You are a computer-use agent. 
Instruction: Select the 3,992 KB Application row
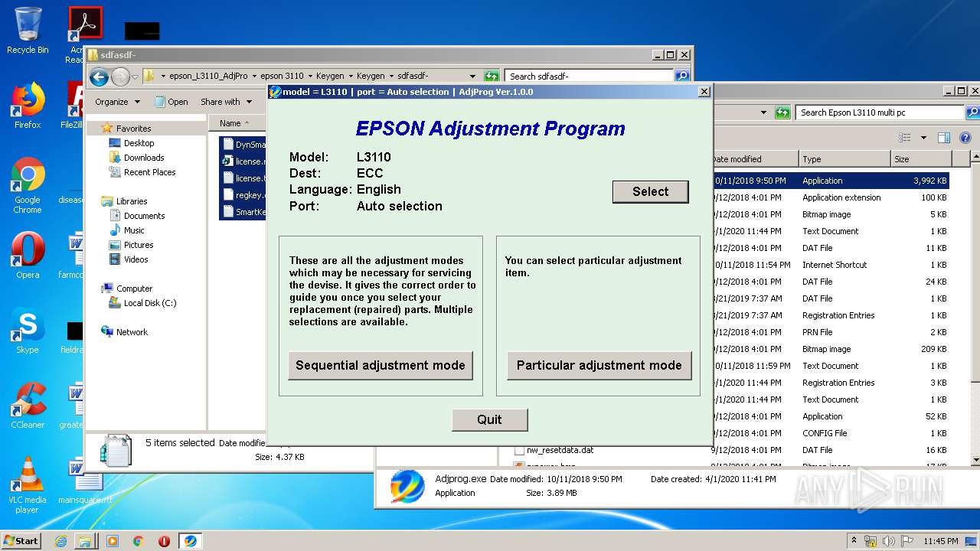point(830,181)
